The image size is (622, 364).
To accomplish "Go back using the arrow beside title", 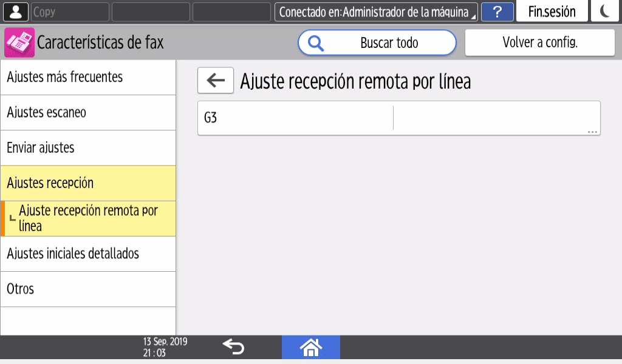I will 216,81.
